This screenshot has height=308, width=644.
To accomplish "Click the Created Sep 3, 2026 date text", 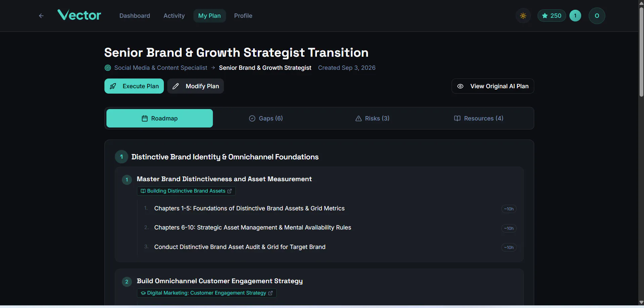I will pyautogui.click(x=347, y=68).
